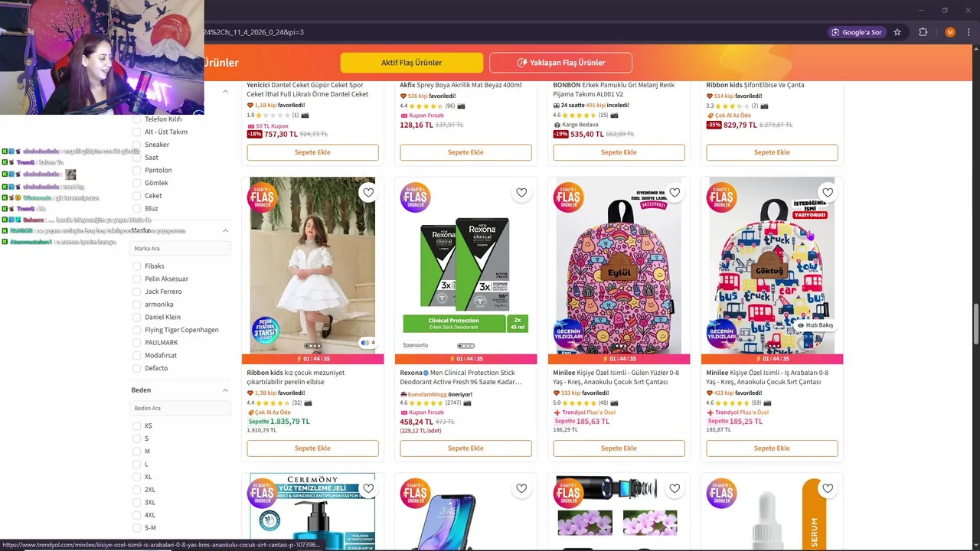Collapse the category filter chevron

(225, 92)
